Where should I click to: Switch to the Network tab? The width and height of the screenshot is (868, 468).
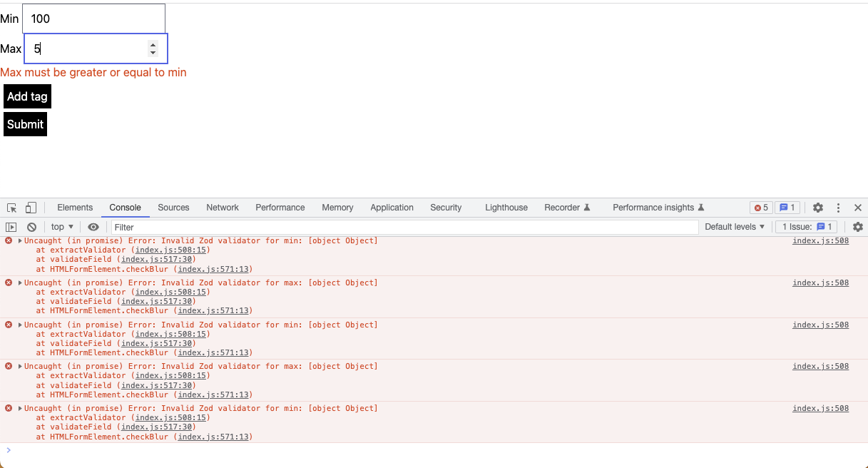(222, 207)
